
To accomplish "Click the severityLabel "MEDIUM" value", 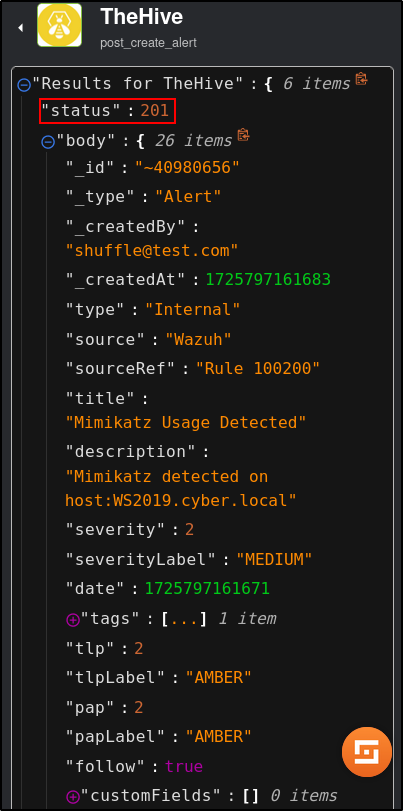I will [x=274, y=559].
